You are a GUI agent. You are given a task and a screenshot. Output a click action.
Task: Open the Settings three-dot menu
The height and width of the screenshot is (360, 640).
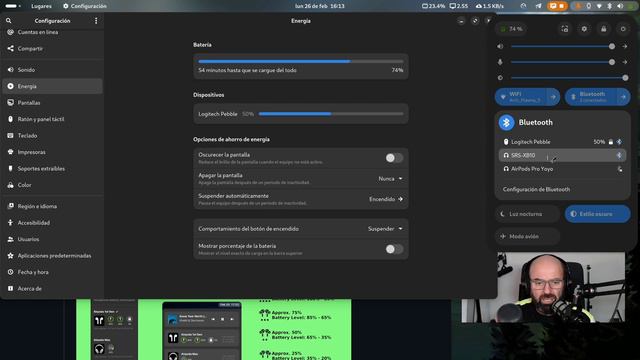point(96,21)
